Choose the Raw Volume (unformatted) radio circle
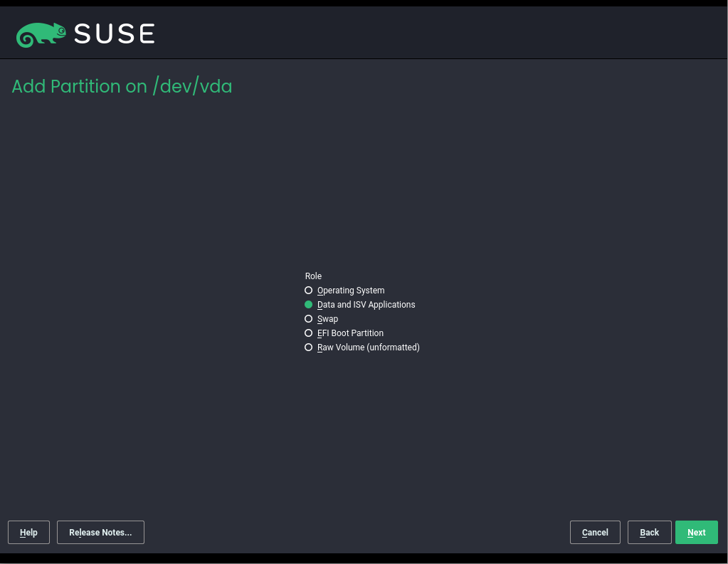The width and height of the screenshot is (728, 564). [x=308, y=348]
